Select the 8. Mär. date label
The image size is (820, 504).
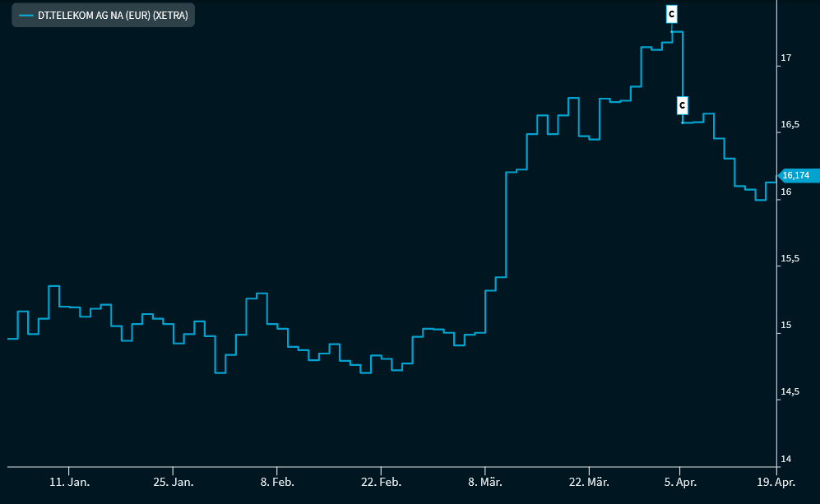(x=485, y=482)
